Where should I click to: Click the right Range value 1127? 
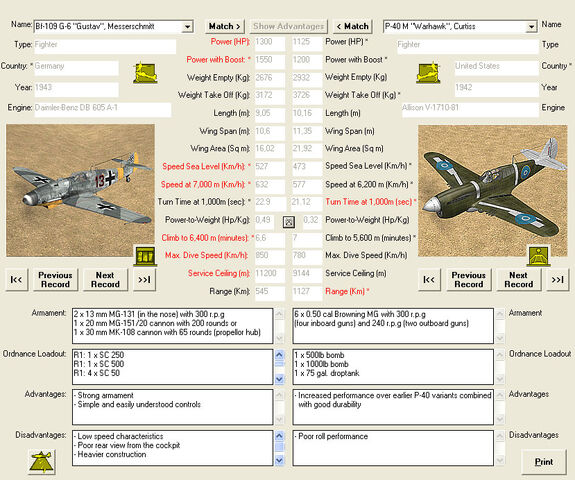point(307,293)
